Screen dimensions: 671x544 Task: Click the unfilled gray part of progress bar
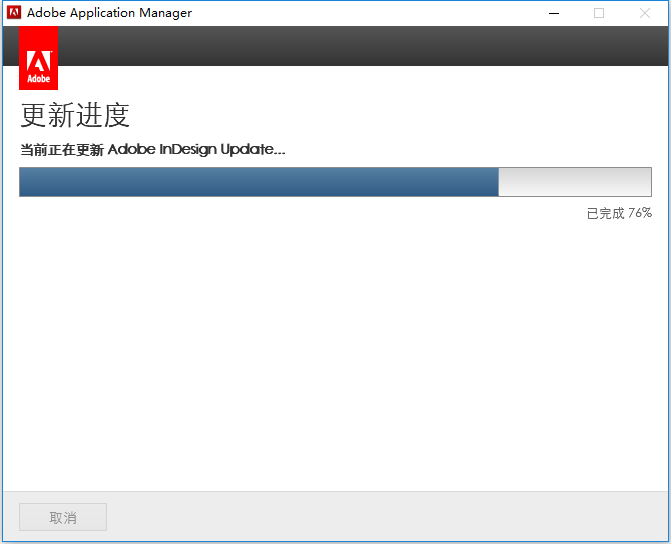click(x=575, y=182)
